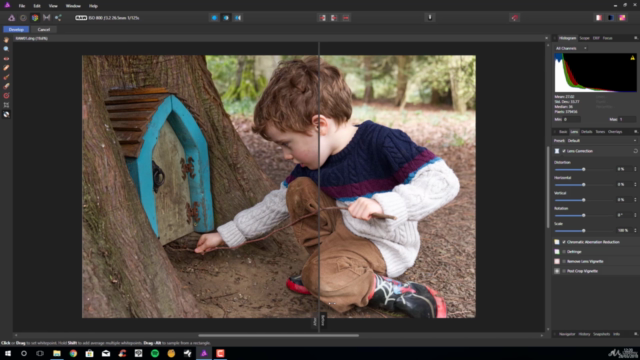The width and height of the screenshot is (640, 360).
Task: Switch to the Photo persona icon
Action: 11,18
